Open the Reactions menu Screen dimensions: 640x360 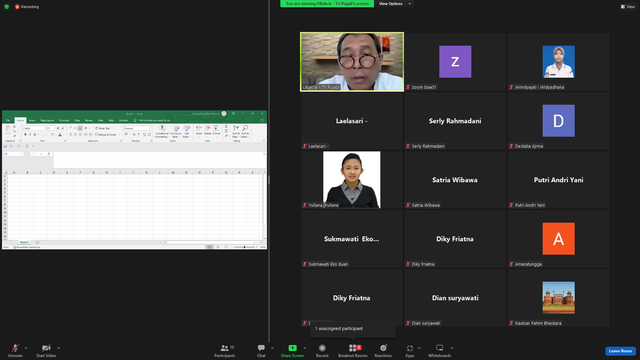point(383,350)
